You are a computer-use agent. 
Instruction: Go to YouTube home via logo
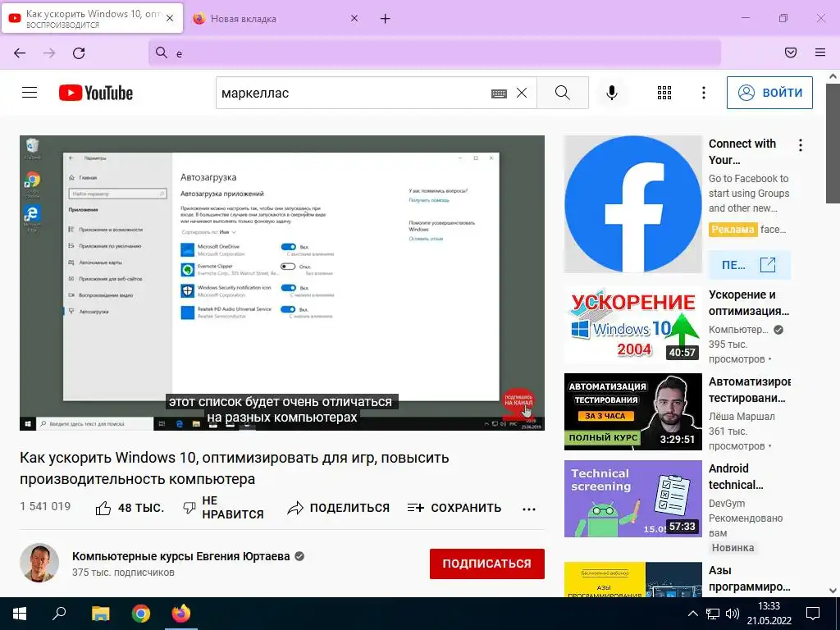96,93
